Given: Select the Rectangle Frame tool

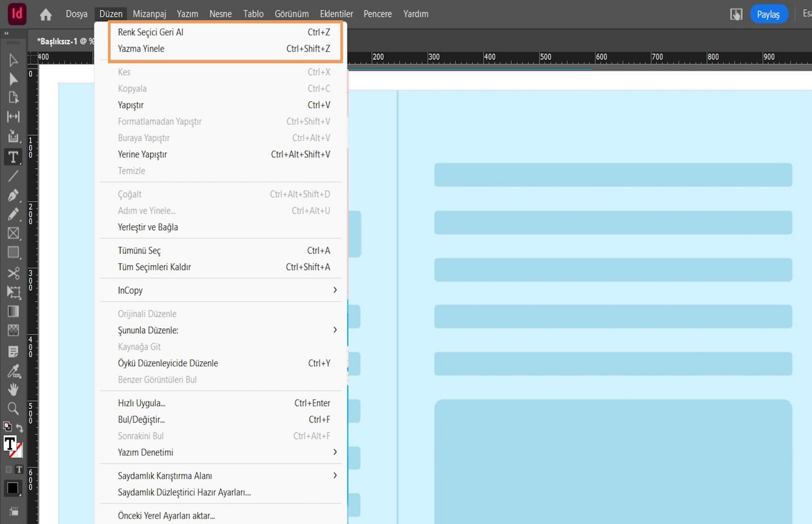Looking at the screenshot, I should tap(13, 233).
